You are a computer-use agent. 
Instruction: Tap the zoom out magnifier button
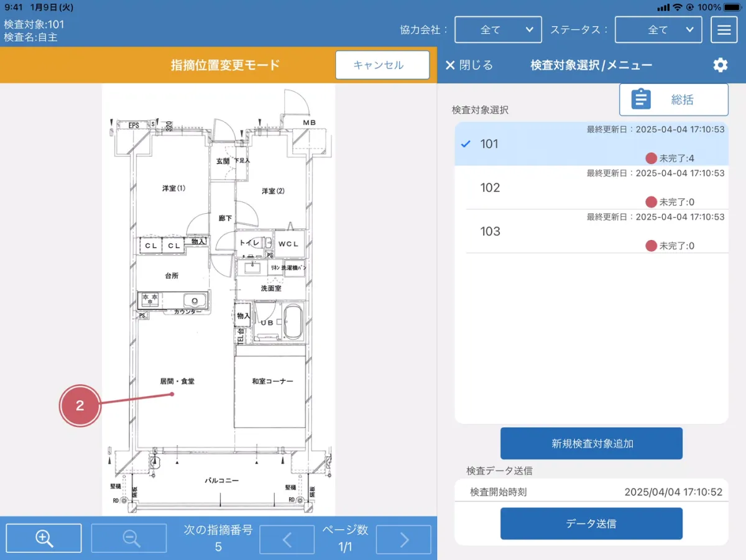pyautogui.click(x=129, y=538)
